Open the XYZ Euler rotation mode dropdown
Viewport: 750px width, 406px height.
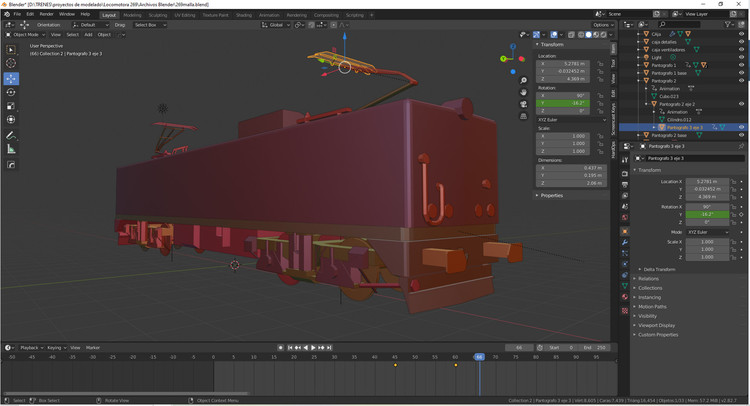(706, 232)
